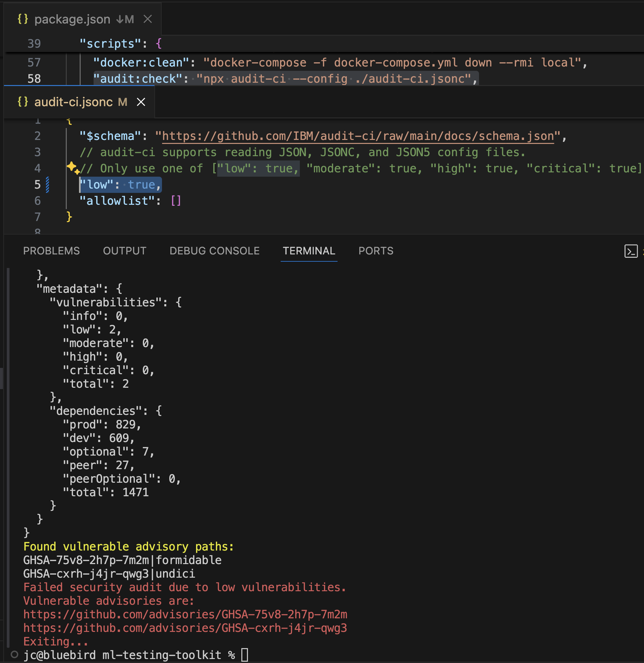644x663 pixels.
Task: Switch to the OUTPUT panel tab
Action: [125, 251]
